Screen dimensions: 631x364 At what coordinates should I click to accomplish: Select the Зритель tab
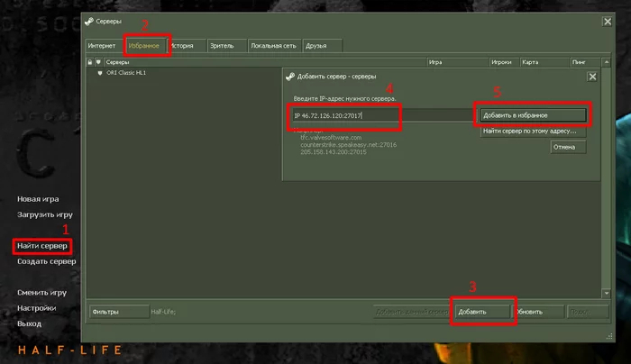(226, 46)
